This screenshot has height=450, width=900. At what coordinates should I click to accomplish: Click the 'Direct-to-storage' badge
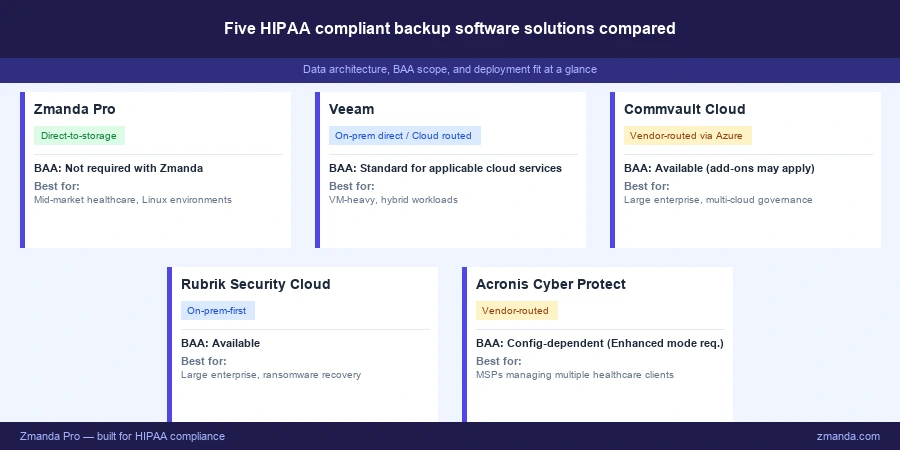79,136
